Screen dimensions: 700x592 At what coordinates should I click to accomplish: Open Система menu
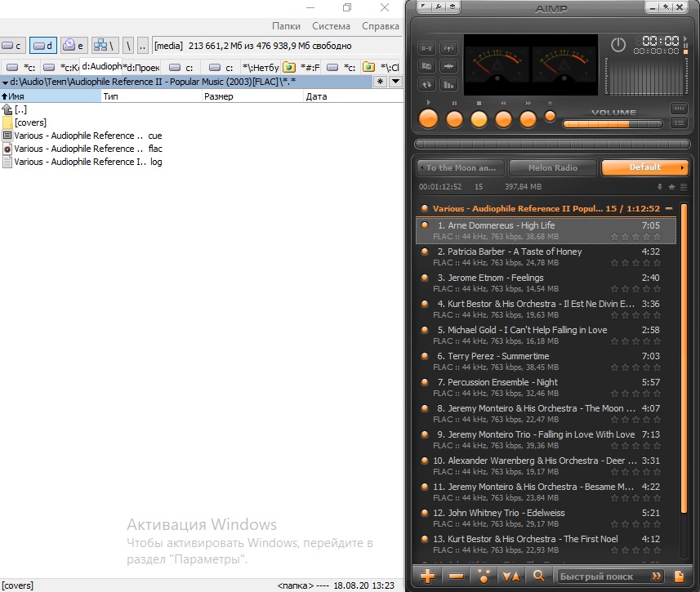tap(332, 26)
